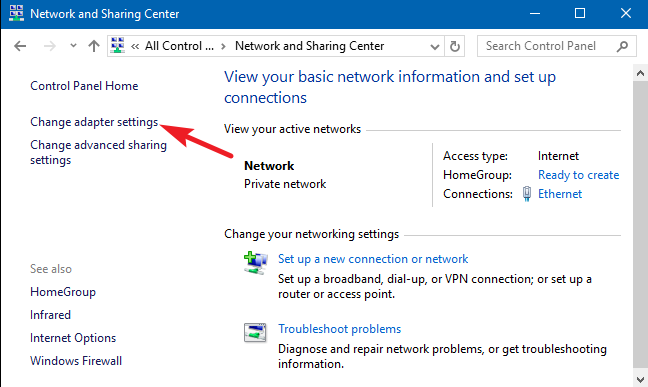Screen dimensions: 648x387
Task: Click the address bar network icon
Action: coord(118,45)
